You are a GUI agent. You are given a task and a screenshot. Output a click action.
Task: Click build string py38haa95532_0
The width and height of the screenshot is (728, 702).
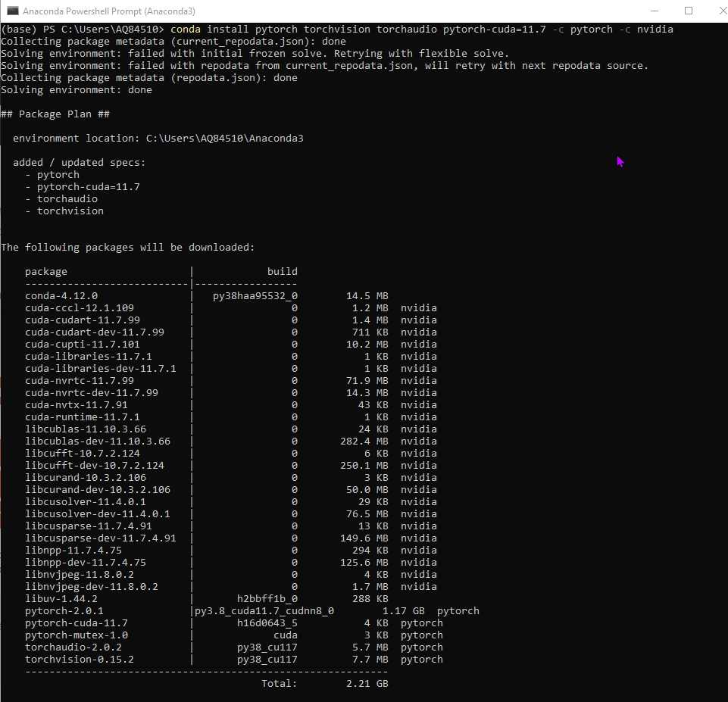(x=255, y=295)
